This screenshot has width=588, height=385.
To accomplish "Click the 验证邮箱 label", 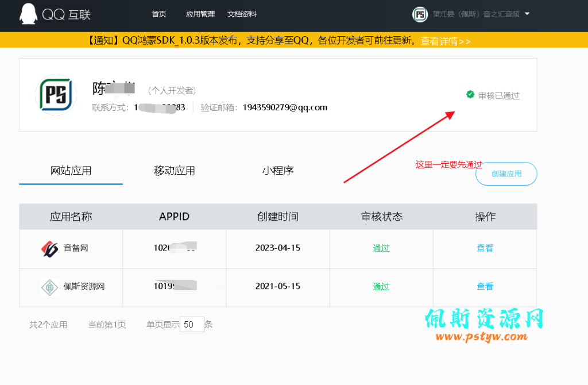I will 219,107.
